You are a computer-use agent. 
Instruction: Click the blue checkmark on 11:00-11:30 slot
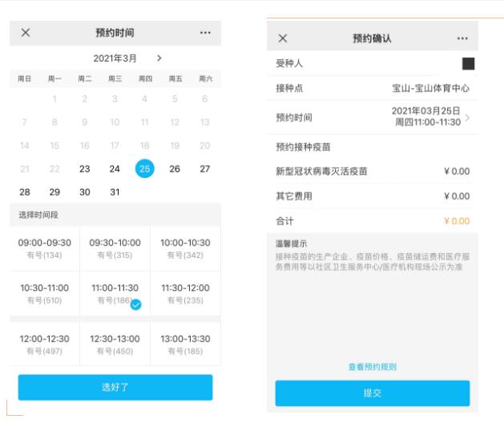point(136,304)
